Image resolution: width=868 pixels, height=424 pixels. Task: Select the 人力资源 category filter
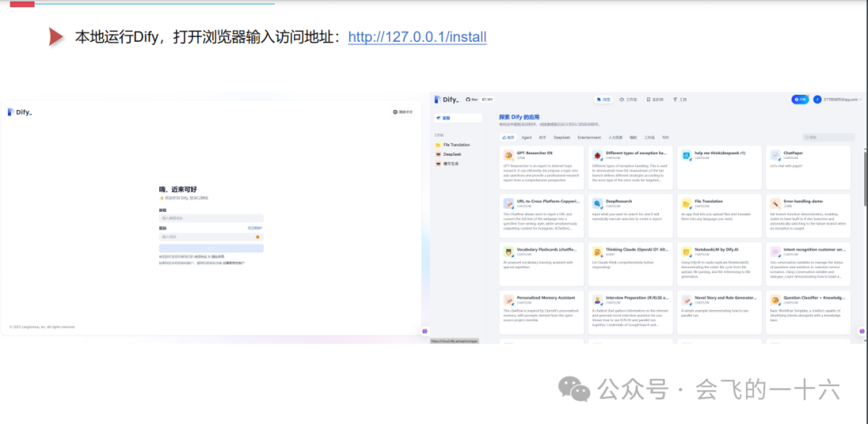615,137
